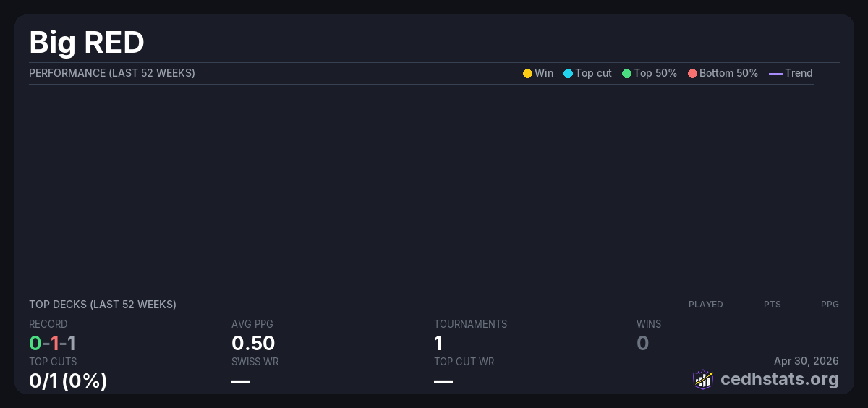
Task: Select the Big RED player title
Action: (x=87, y=42)
